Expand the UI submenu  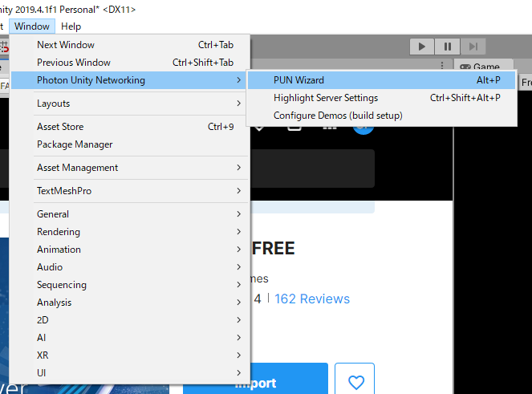(130, 373)
